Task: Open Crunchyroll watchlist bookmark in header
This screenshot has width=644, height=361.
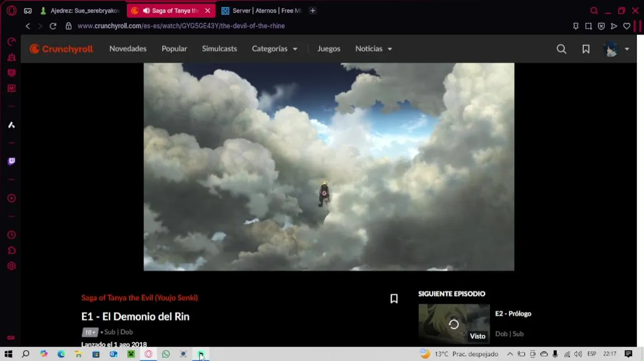Action: 586,49
